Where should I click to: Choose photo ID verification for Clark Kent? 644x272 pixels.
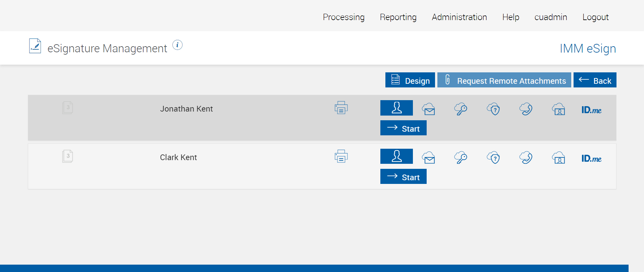coord(559,158)
